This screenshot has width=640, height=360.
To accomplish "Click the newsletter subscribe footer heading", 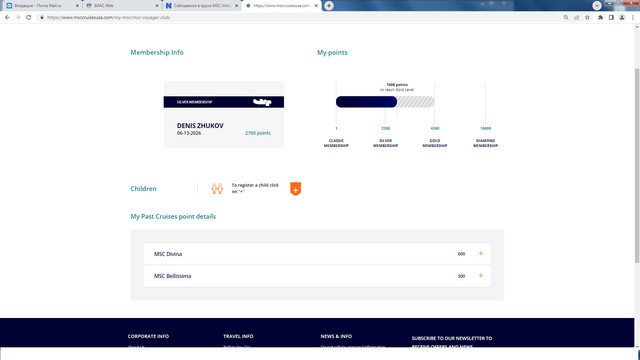I will pyautogui.click(x=452, y=342).
